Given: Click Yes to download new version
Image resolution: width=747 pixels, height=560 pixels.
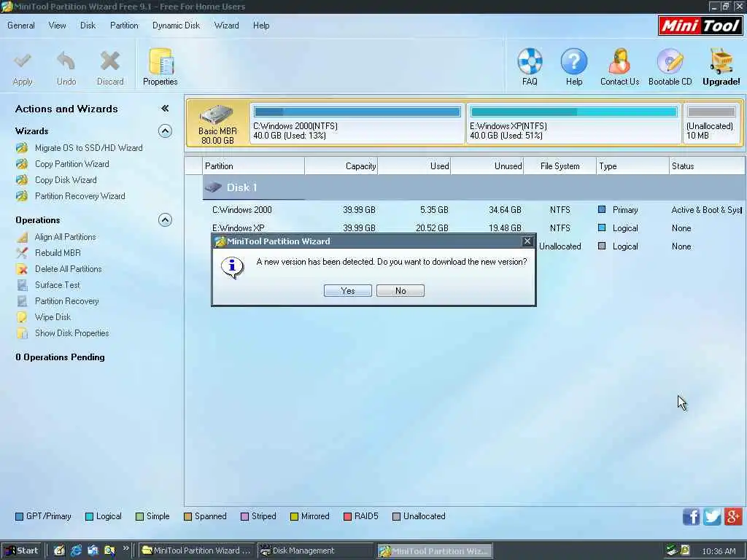Looking at the screenshot, I should pyautogui.click(x=348, y=291).
